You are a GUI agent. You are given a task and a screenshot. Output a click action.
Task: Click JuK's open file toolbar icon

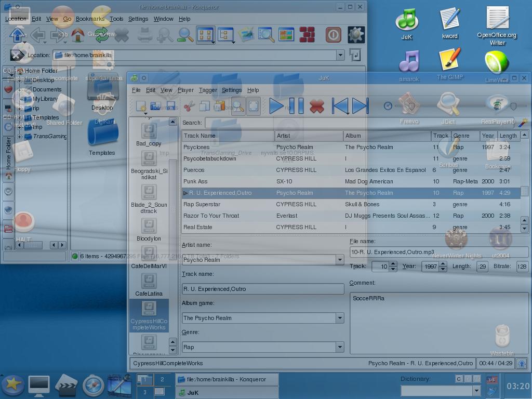[156, 106]
